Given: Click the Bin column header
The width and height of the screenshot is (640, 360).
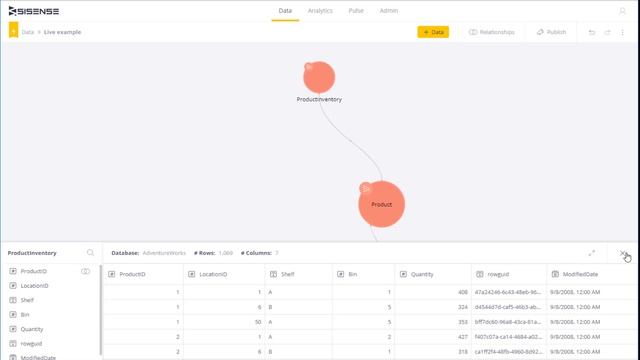Looking at the screenshot, I should 363,274.
